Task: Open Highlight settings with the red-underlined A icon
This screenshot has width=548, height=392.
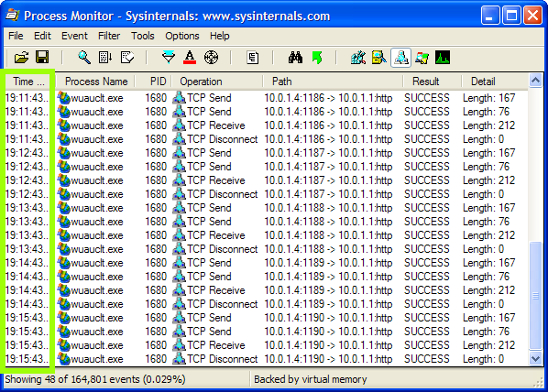Action: pos(190,58)
